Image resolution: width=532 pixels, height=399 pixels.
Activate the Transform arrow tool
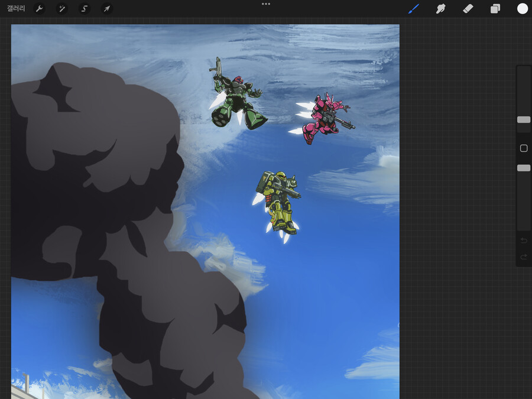coord(107,9)
